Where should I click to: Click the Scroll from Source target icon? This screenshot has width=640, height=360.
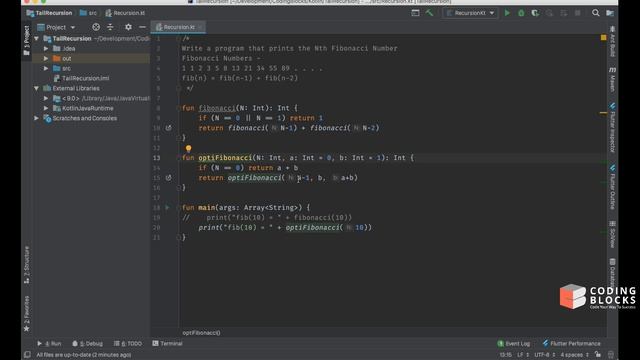click(x=96, y=27)
